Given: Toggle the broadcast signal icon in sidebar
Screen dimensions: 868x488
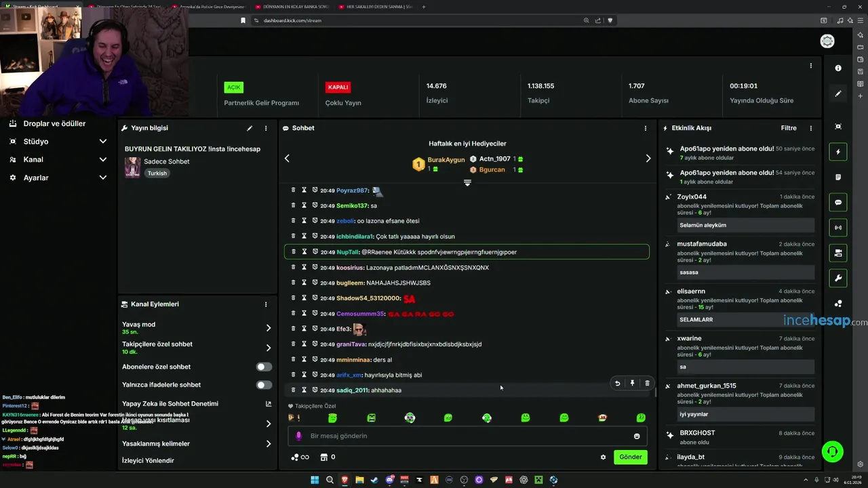Looking at the screenshot, I should (838, 228).
